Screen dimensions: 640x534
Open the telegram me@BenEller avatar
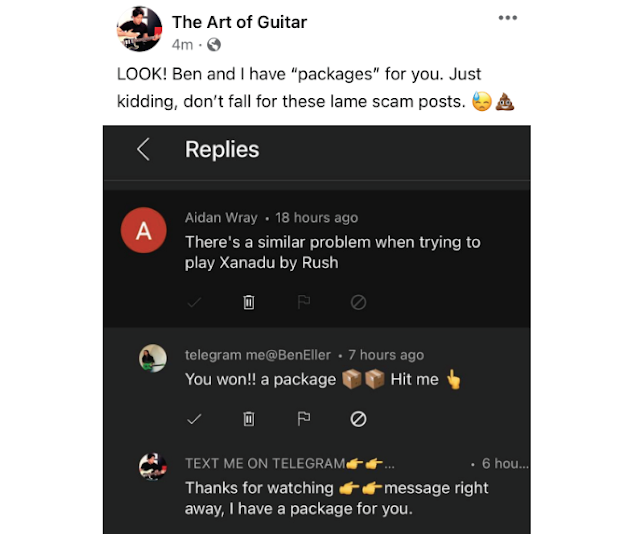click(153, 358)
